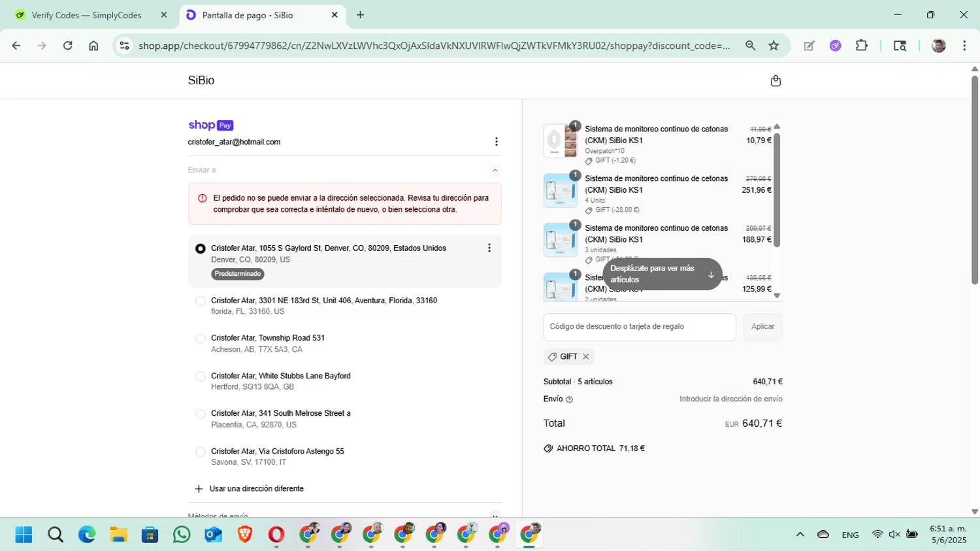Open Chrome three-dot menu
The width and height of the screenshot is (980, 551).
tap(964, 46)
